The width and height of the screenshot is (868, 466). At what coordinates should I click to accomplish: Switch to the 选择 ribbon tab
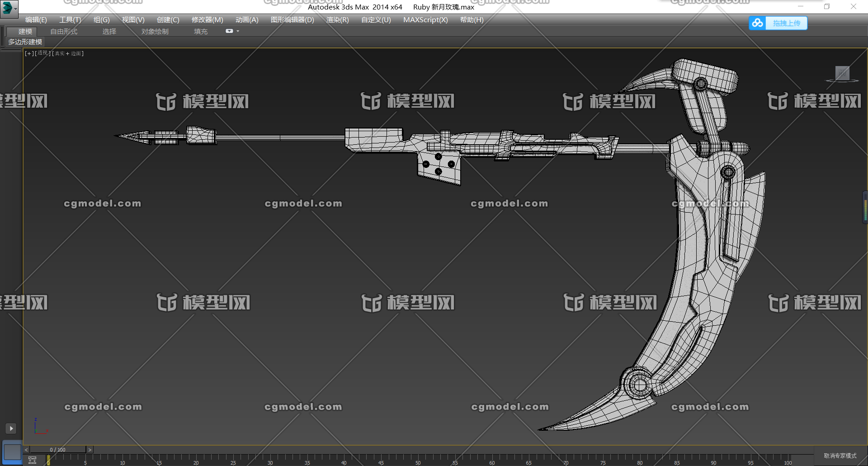[x=109, y=31]
